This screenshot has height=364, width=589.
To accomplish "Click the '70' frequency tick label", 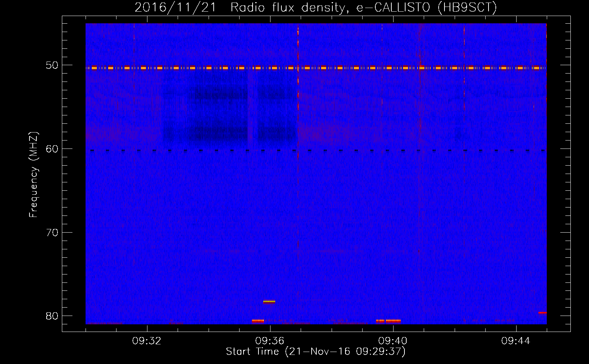I will tap(52, 232).
